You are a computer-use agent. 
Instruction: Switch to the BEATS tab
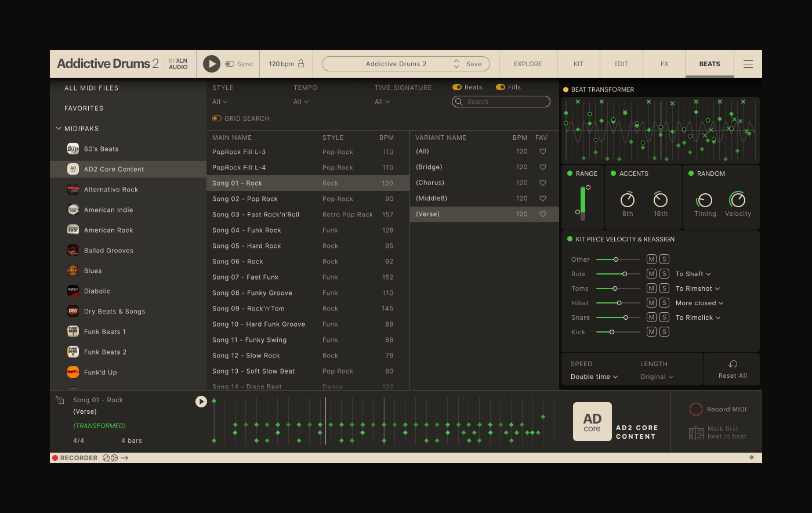coord(710,64)
